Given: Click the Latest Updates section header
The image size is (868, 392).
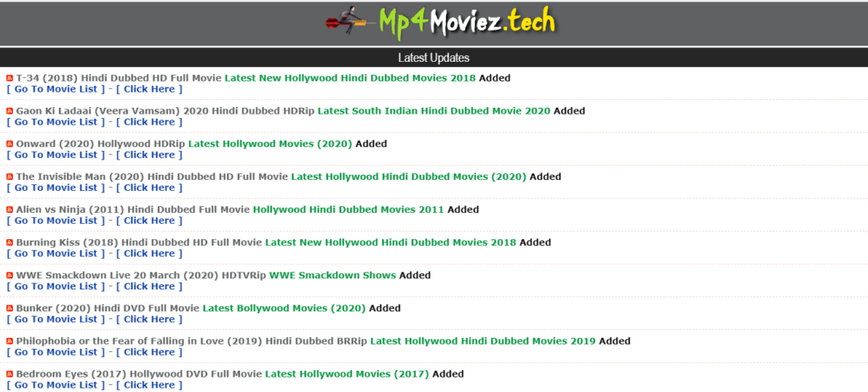Looking at the screenshot, I should coord(434,58).
